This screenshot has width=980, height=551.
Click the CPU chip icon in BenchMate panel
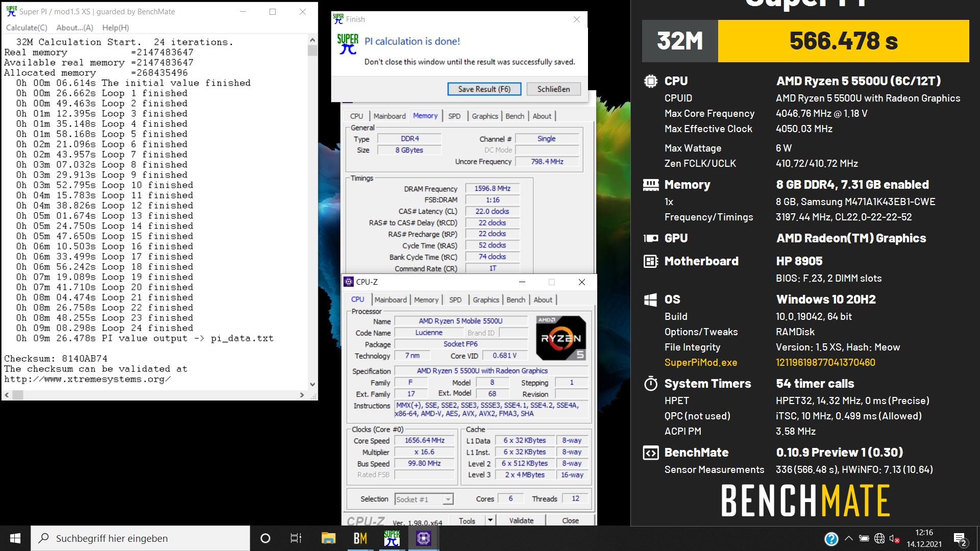[650, 81]
